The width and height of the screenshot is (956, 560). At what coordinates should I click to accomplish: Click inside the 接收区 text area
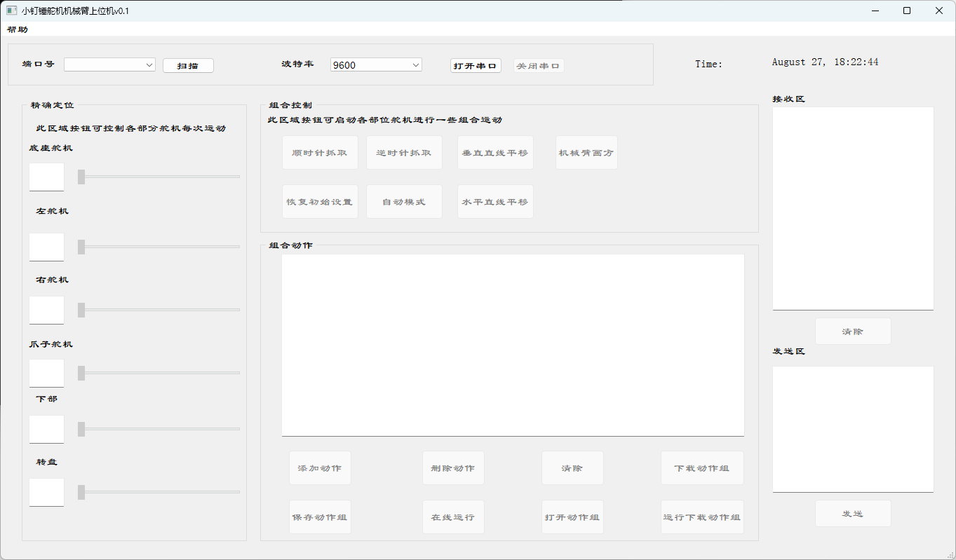(x=853, y=208)
